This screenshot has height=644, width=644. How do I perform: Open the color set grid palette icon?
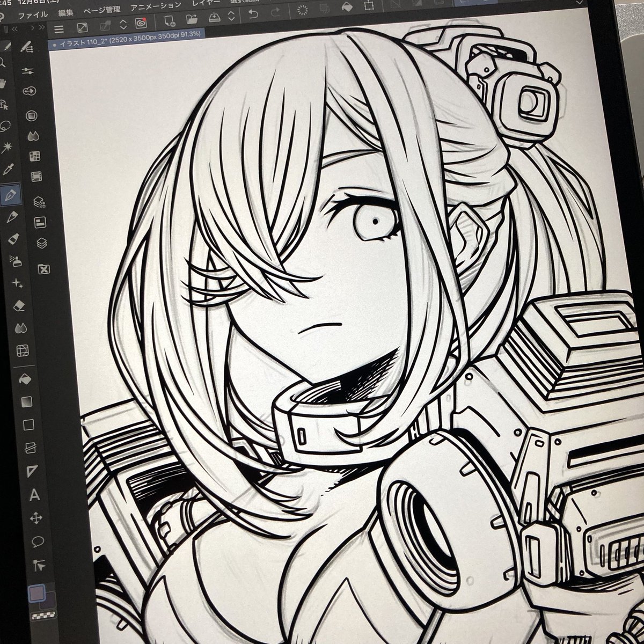[35, 156]
